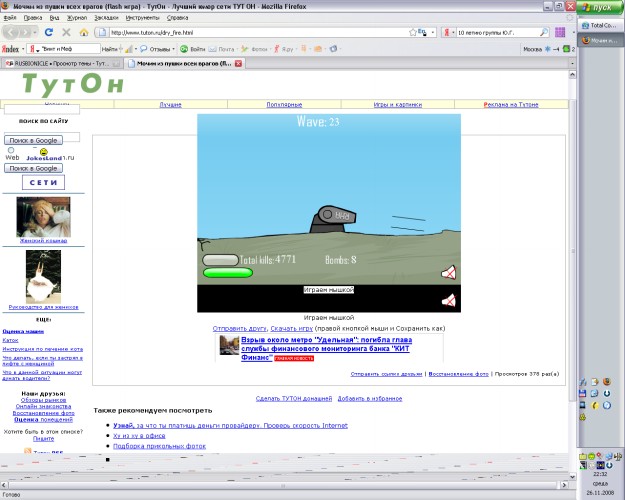The height and width of the screenshot is (500, 625).
Task: Open the Журнал menu
Action: pos(77,18)
